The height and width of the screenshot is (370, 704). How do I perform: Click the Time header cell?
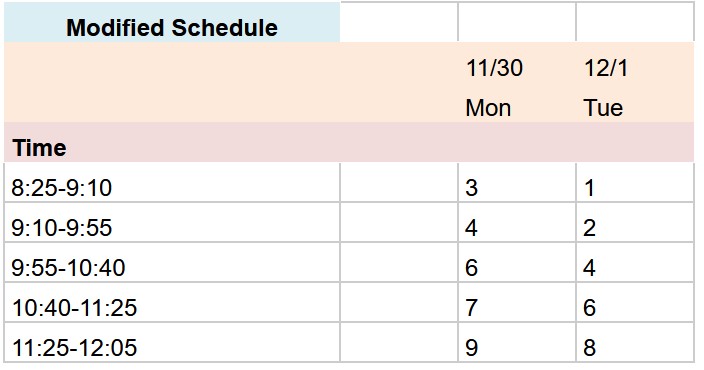click(x=172, y=142)
